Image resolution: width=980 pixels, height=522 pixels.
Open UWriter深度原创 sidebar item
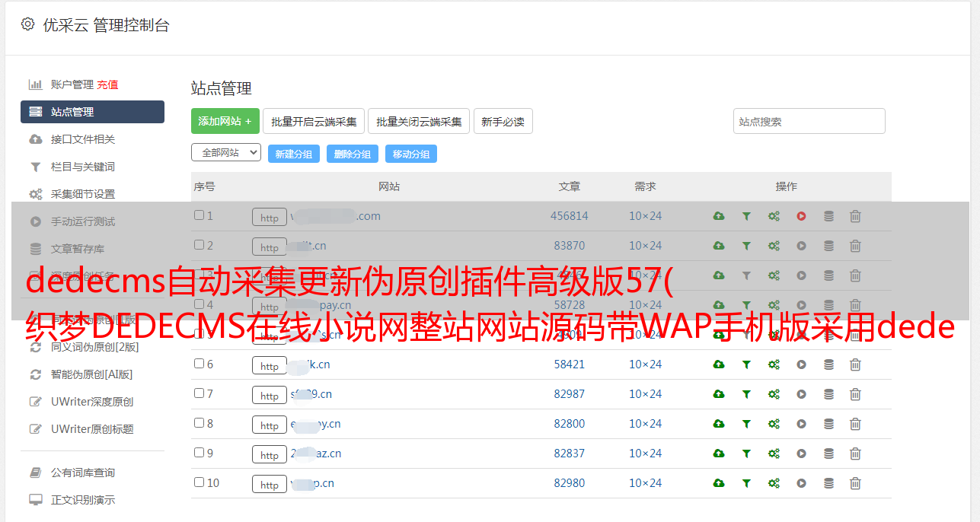point(92,402)
